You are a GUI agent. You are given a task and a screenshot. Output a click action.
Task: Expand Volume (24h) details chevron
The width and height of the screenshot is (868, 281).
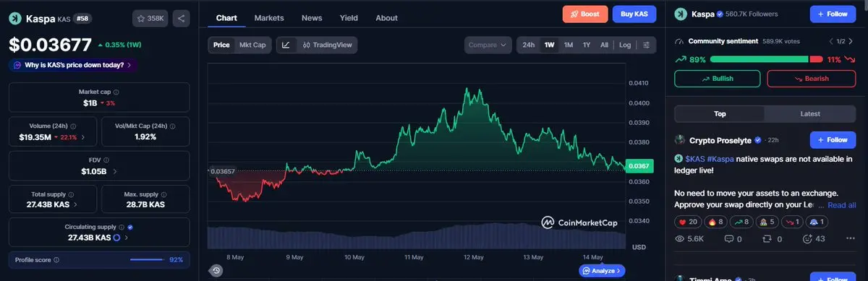[x=82, y=137]
